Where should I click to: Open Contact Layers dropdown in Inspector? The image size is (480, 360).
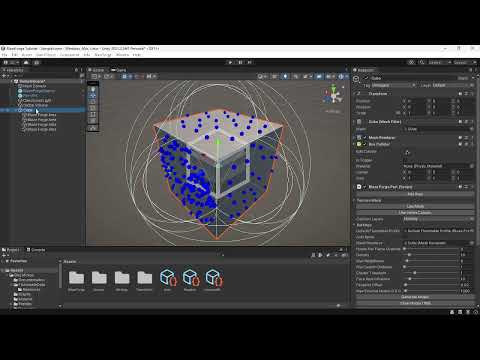(438, 219)
